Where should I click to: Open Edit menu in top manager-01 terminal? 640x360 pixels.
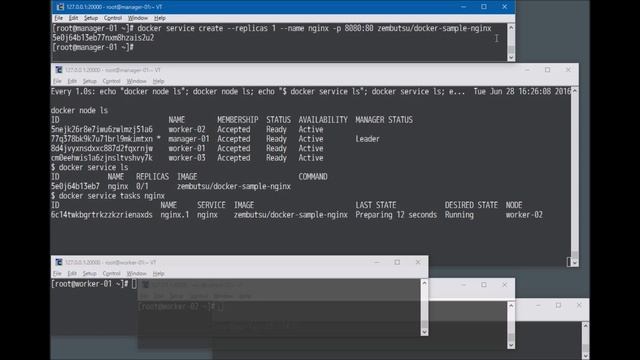[x=73, y=18]
